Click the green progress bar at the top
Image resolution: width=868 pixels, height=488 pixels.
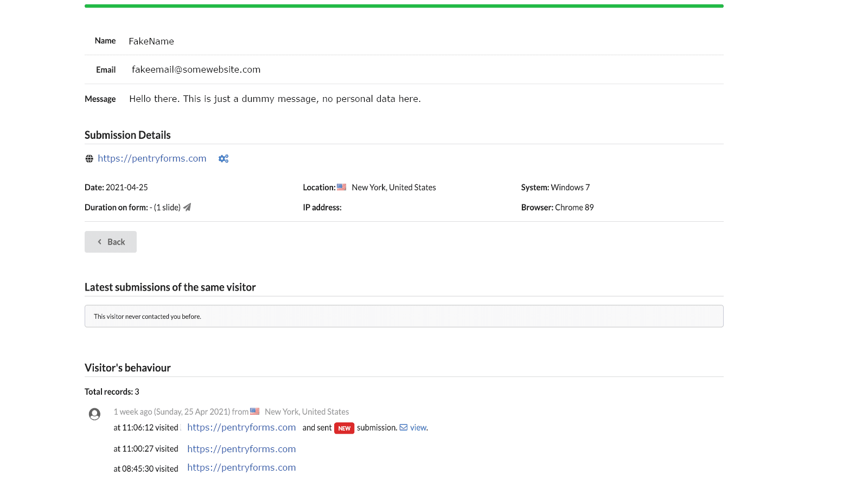pyautogui.click(x=404, y=6)
